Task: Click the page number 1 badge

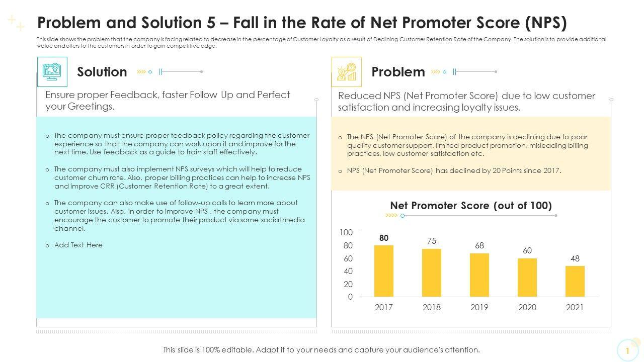Action: (x=627, y=350)
